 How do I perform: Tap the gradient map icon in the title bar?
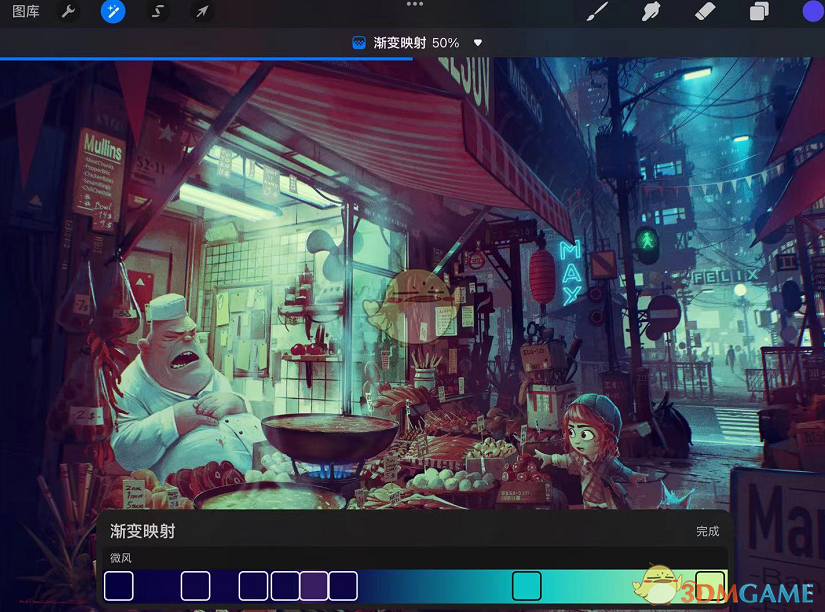[x=358, y=43]
